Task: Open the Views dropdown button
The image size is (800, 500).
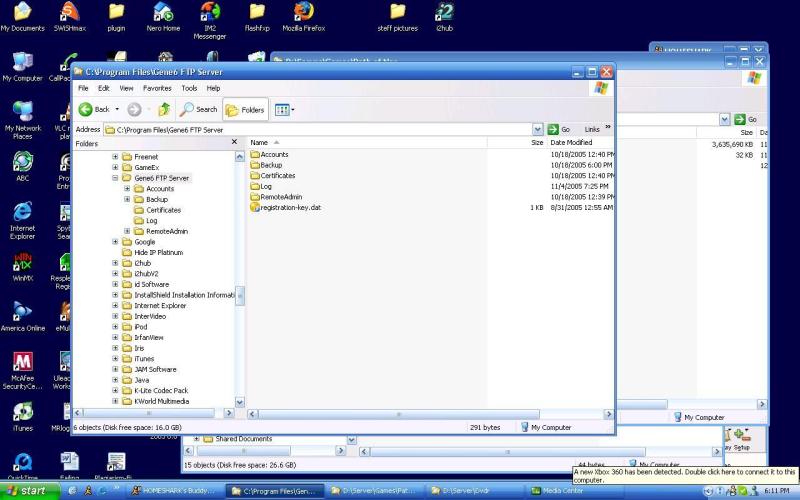Action: 284,110
